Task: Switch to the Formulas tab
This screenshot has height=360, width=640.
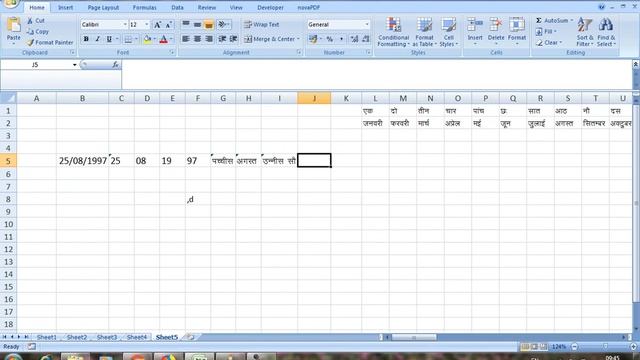Action: (x=144, y=7)
